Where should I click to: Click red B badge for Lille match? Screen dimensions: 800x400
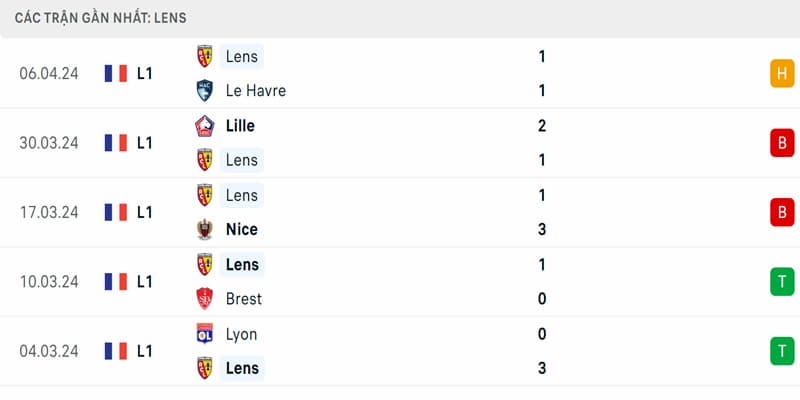[x=782, y=143]
